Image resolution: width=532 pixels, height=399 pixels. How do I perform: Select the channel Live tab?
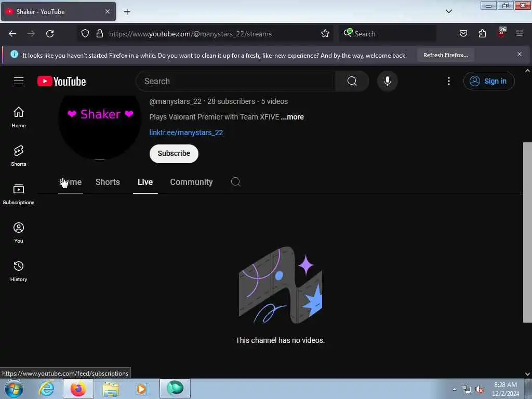145,182
